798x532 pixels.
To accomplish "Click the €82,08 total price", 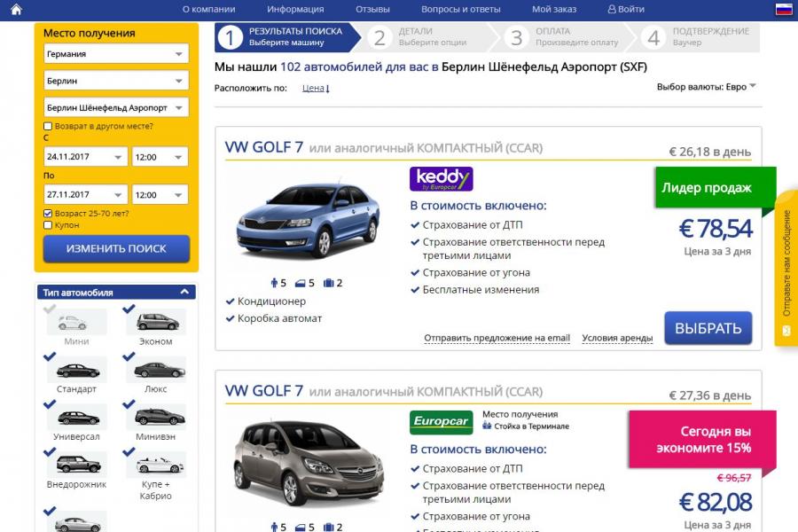I will click(x=715, y=503).
